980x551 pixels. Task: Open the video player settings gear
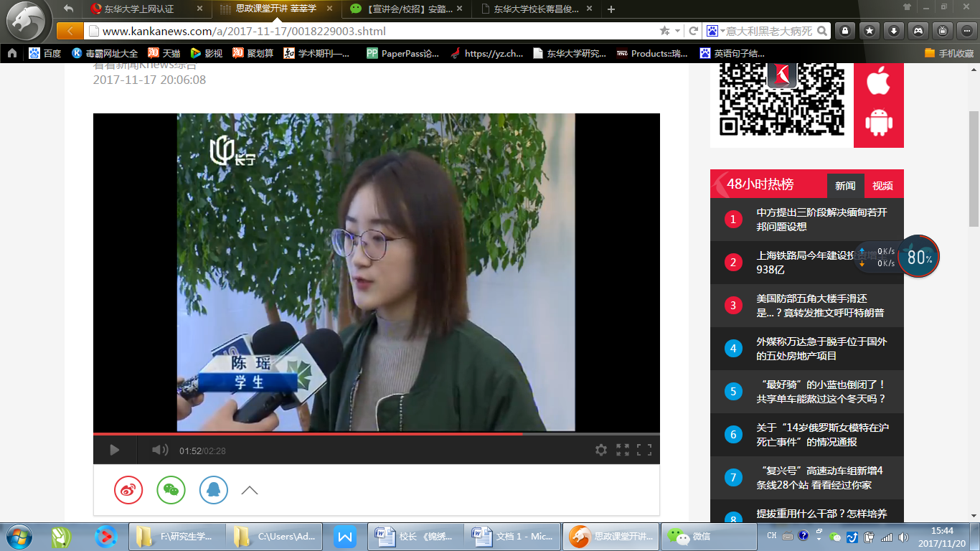point(601,450)
